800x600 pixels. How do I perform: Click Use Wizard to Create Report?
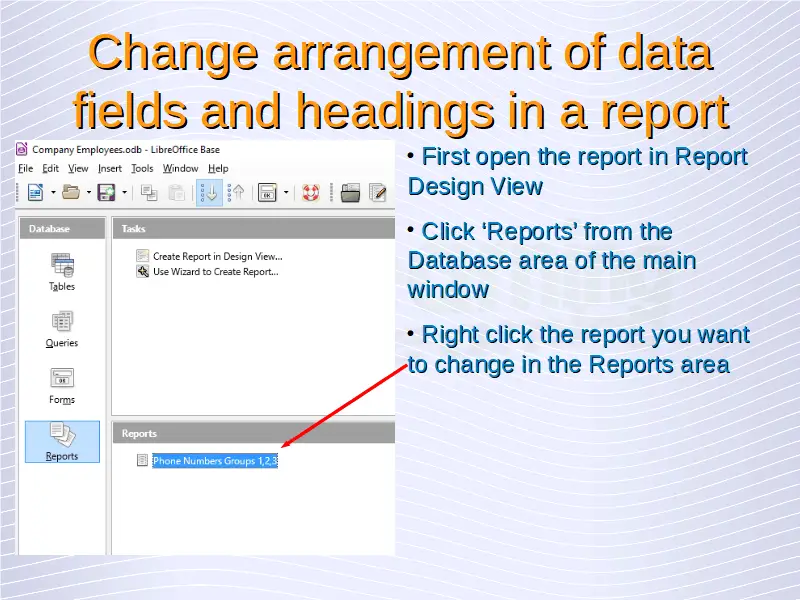click(216, 271)
